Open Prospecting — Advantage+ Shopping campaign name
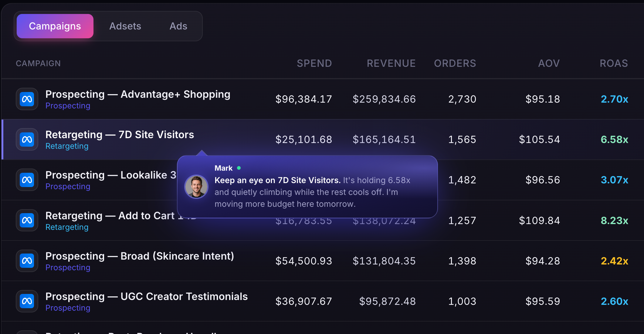The image size is (644, 334). click(138, 94)
